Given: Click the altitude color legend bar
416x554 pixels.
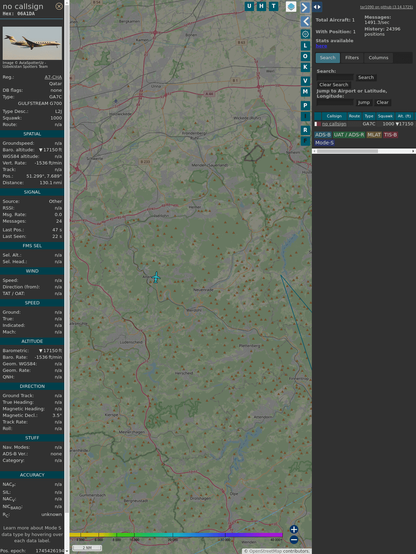Looking at the screenshot, I should click(176, 535).
